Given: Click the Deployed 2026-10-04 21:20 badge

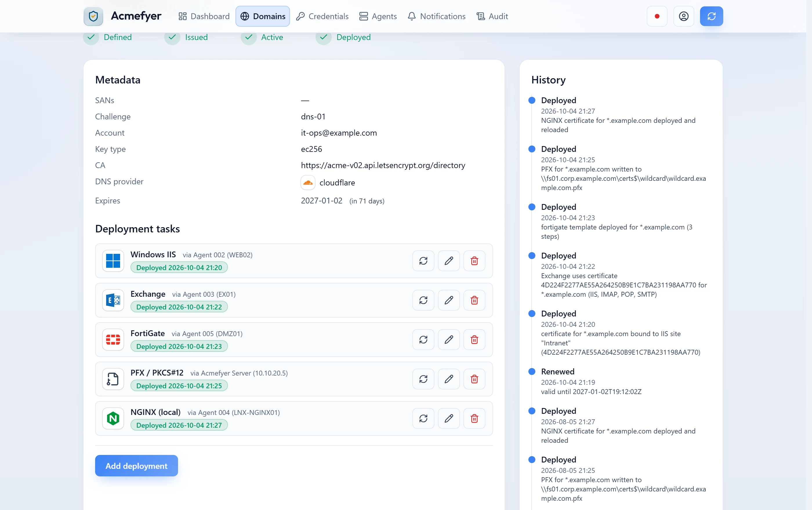Looking at the screenshot, I should 179,267.
